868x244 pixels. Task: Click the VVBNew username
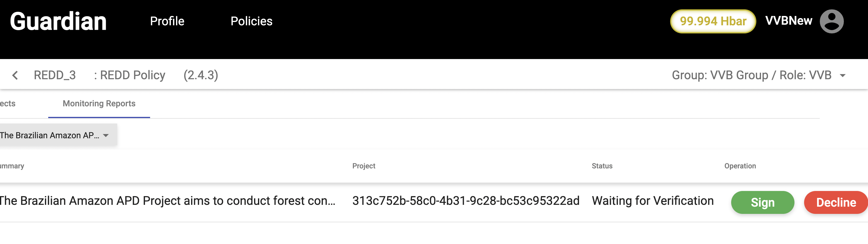coord(788,21)
